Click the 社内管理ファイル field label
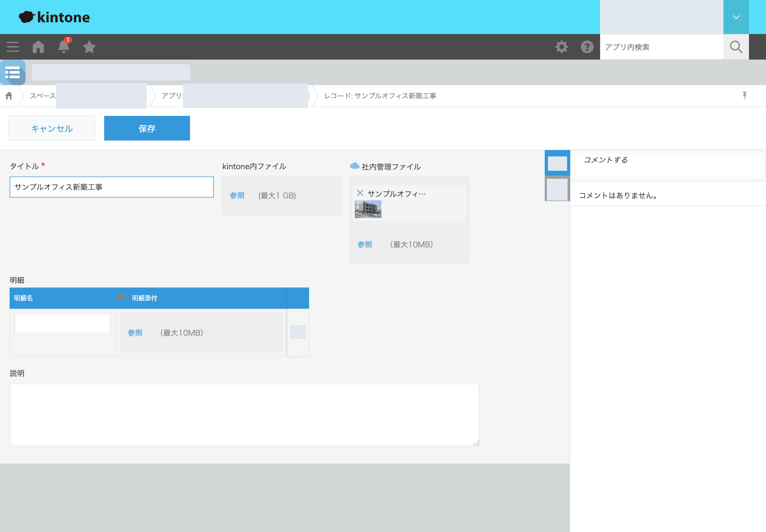This screenshot has width=766, height=532. (391, 167)
